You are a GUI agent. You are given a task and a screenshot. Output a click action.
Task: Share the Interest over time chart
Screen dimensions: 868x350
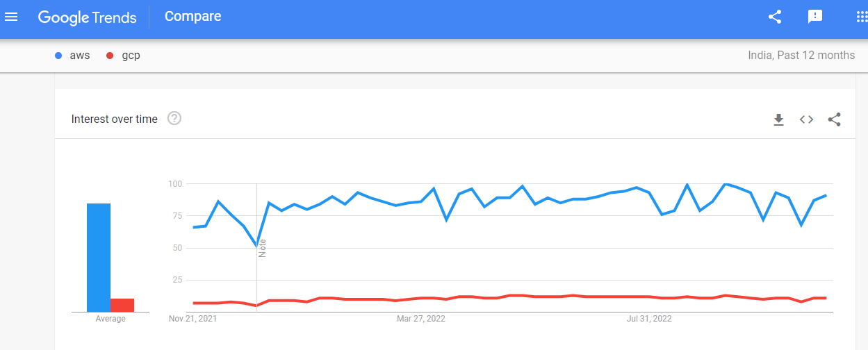[x=835, y=119]
